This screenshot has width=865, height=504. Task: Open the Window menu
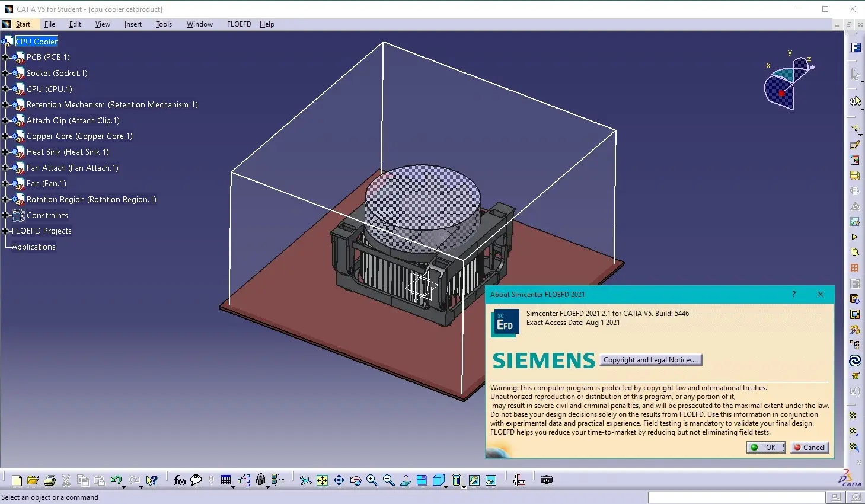pos(200,24)
